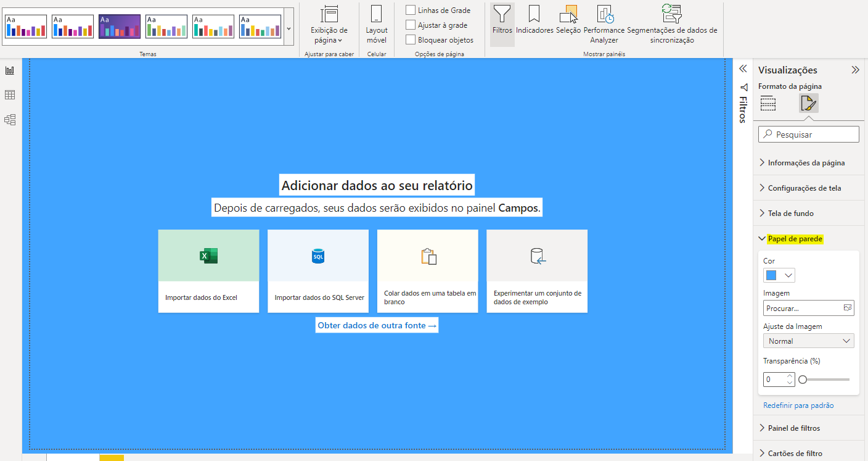Open Segmentações de dados de sincronização pane
Viewport: 868px width, 461px height.
coord(672,24)
